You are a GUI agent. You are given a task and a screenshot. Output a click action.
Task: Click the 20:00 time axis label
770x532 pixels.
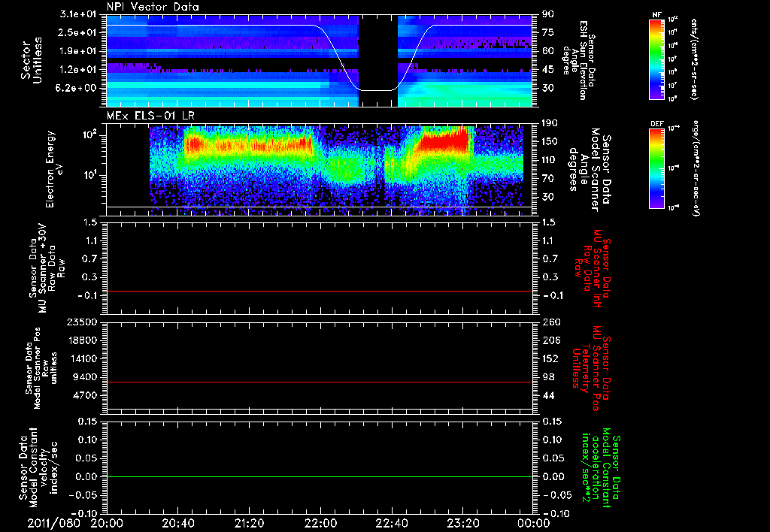(x=107, y=523)
